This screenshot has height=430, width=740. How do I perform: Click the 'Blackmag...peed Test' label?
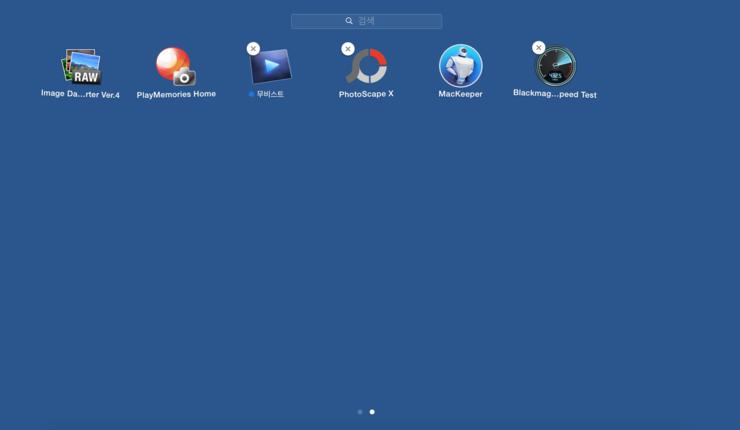pos(555,94)
